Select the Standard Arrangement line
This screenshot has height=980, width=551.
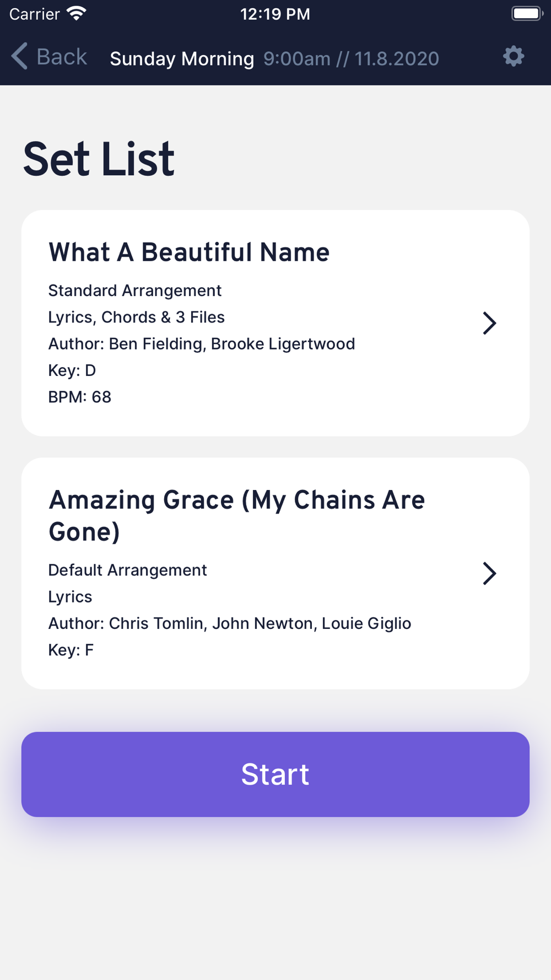tap(135, 290)
